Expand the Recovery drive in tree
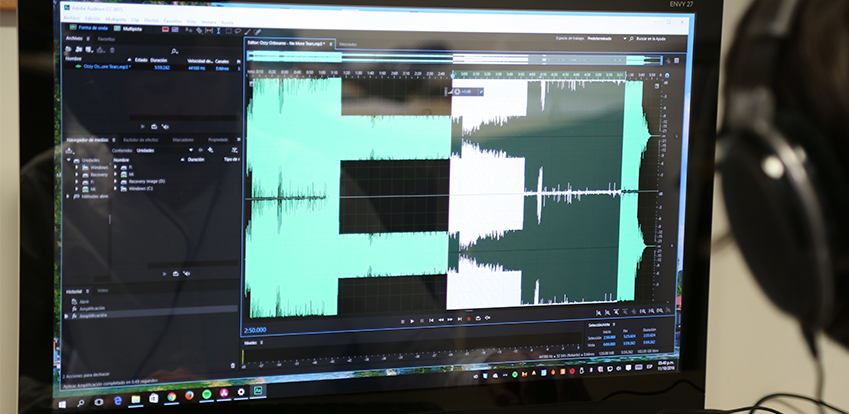The width and height of the screenshot is (849, 414). pyautogui.click(x=76, y=174)
